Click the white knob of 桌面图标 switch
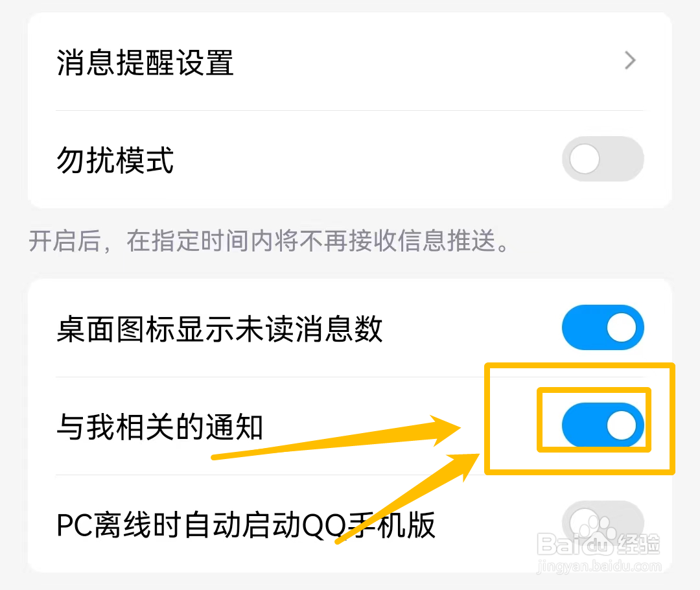This screenshot has height=590, width=700. pyautogui.click(x=622, y=327)
